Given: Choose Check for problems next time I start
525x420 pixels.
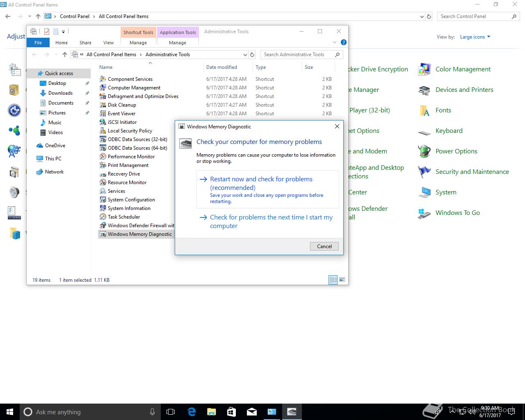Looking at the screenshot, I should pos(268,221).
